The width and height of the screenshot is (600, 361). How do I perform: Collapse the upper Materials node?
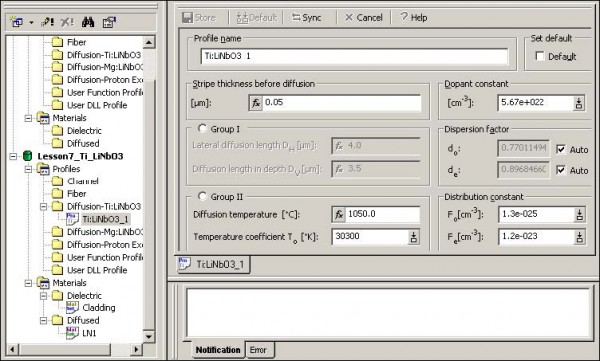coord(28,118)
